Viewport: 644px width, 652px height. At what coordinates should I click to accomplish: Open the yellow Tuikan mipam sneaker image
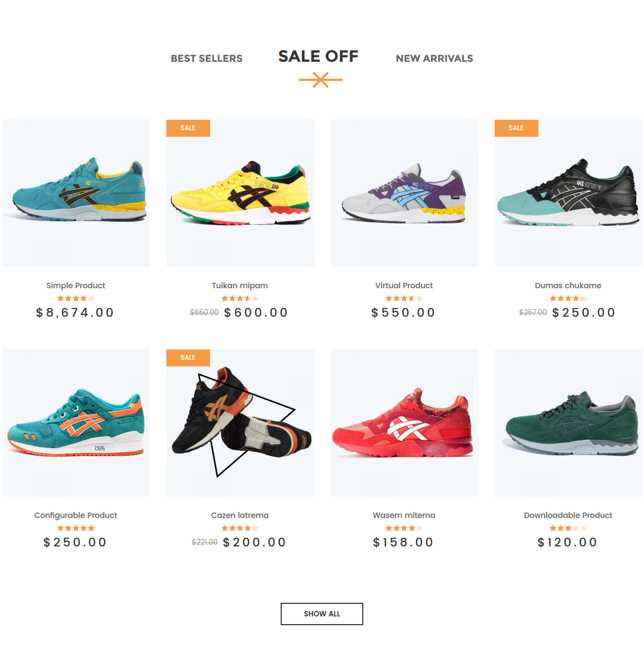240,193
